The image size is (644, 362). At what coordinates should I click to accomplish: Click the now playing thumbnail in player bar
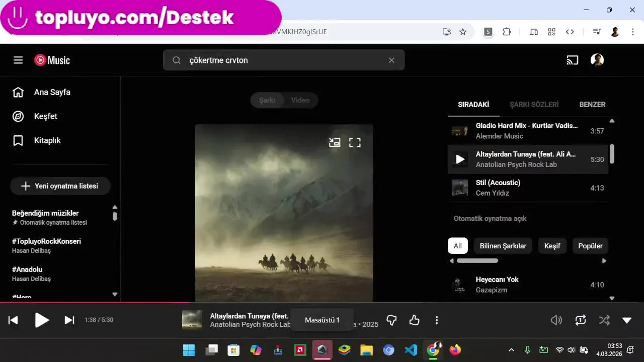point(192,320)
